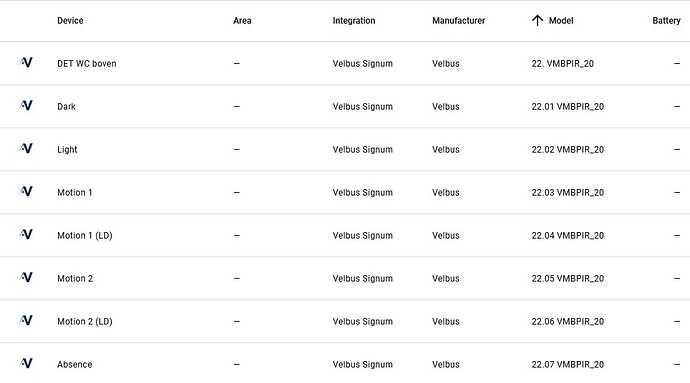The image size is (690, 383).
Task: Click Velbus icon beside Motion 1 device
Action: click(x=26, y=191)
